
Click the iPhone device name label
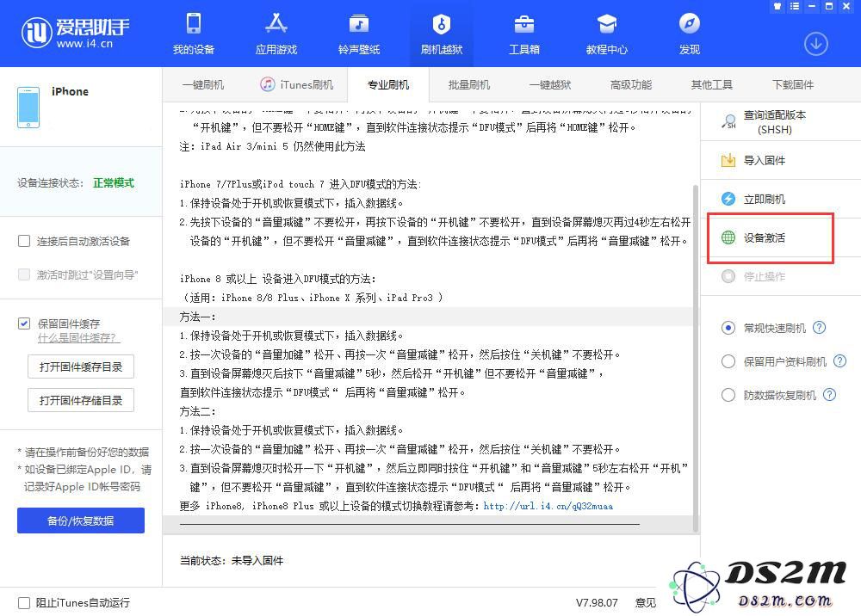tap(70, 91)
